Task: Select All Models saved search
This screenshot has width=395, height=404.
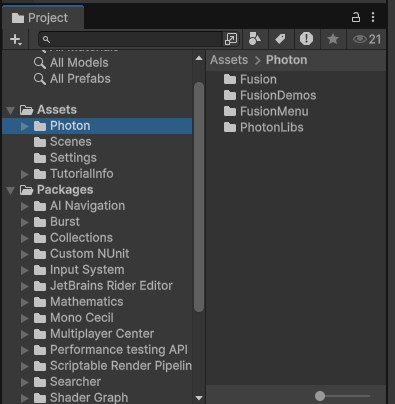Action: pyautogui.click(x=79, y=63)
